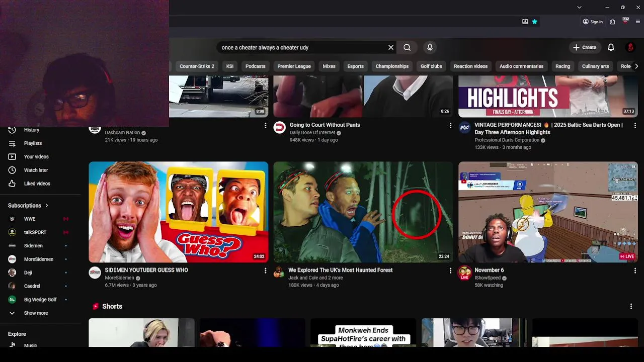The image size is (644, 362).
Task: Open We Explored The UK's Most Haunted Forest title
Action: point(341,270)
